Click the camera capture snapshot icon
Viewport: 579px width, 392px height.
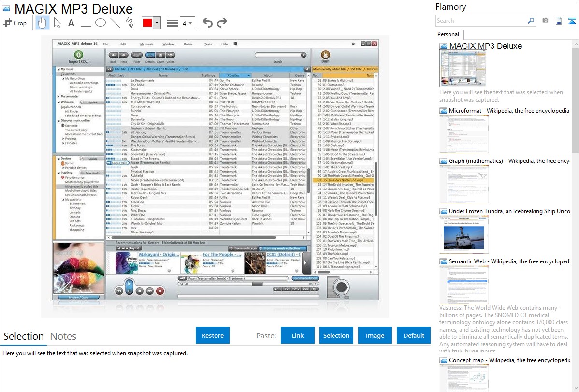(x=545, y=21)
